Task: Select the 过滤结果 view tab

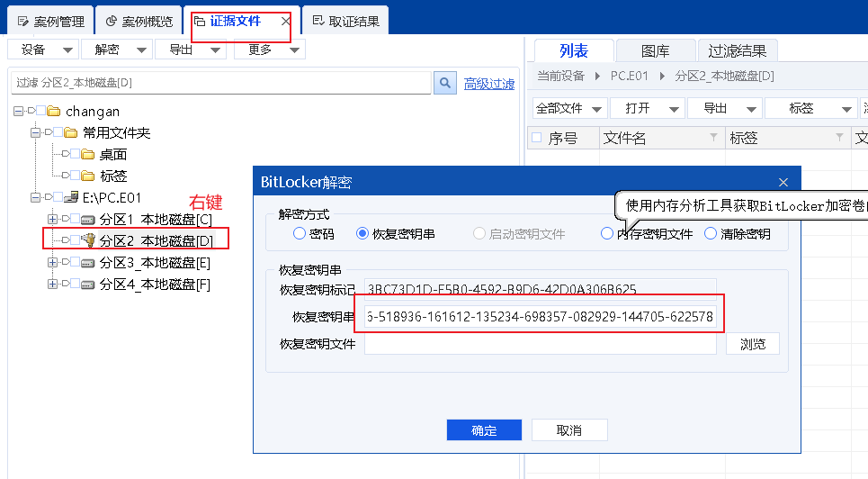Action: click(738, 51)
